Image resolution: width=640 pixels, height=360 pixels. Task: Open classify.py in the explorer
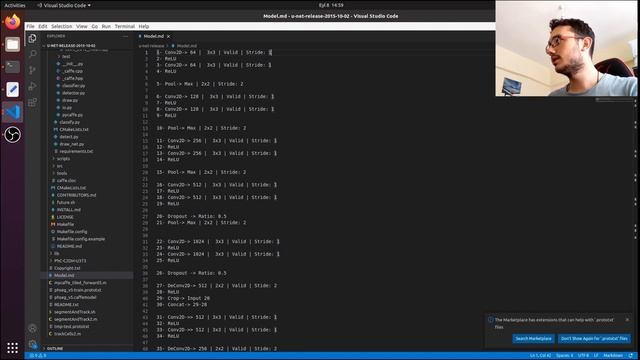coord(70,122)
